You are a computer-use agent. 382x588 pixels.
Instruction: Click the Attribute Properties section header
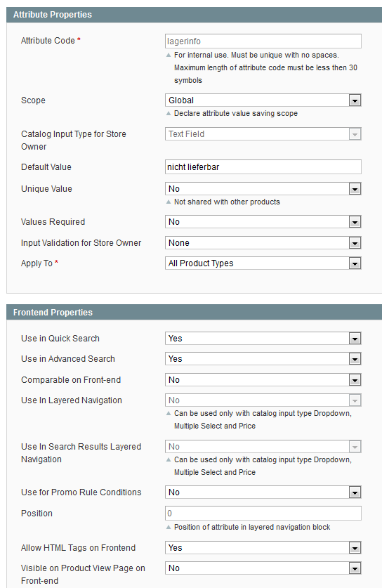[195, 15]
